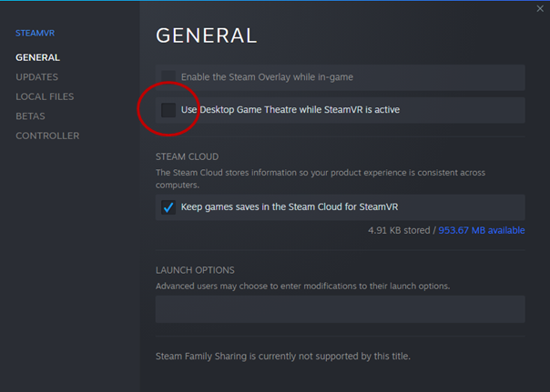Click the 'Use Desktop Game Theatre' label text
This screenshot has width=550, height=392.
click(290, 110)
